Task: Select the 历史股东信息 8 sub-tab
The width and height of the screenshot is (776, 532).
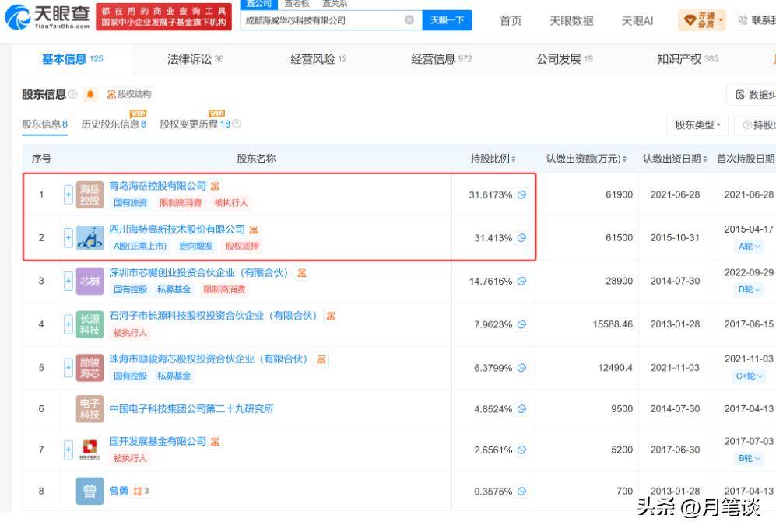Action: pos(114,124)
